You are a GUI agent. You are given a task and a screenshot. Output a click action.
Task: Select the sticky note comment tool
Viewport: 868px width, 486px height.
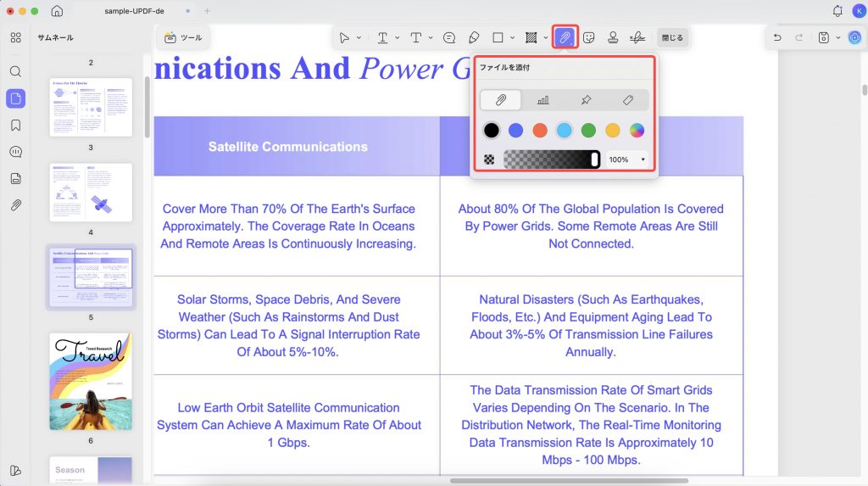click(449, 37)
